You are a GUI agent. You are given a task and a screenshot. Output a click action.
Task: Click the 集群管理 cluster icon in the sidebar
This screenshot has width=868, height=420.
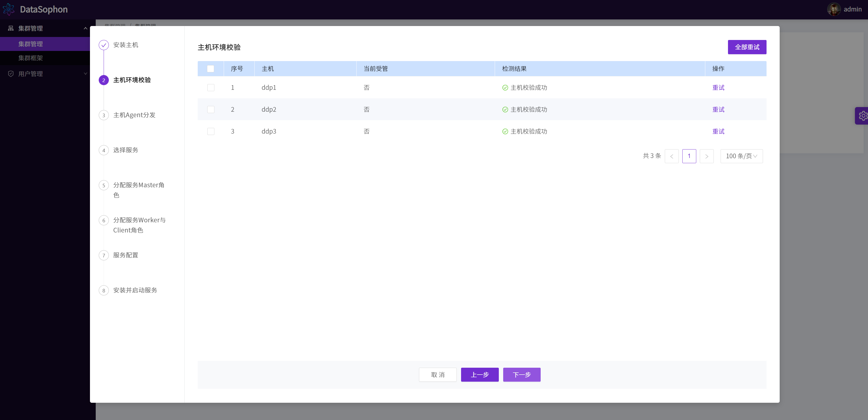point(11,28)
